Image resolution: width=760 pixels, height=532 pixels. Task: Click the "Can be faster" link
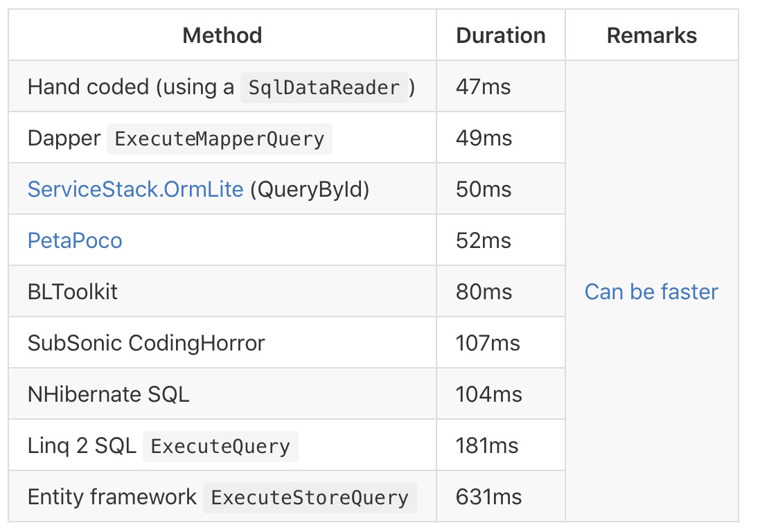(x=651, y=292)
